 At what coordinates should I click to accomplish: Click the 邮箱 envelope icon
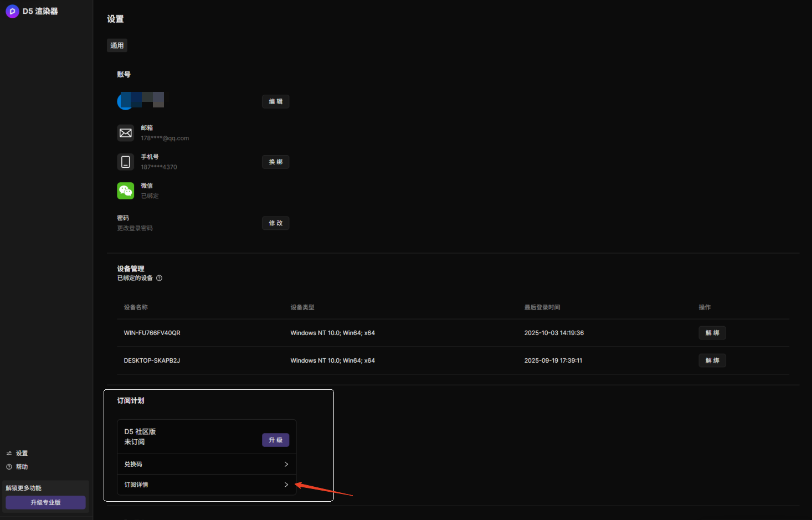(x=126, y=133)
